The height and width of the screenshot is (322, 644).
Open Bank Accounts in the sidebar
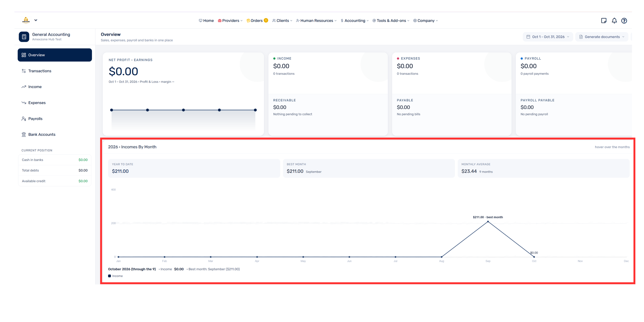[x=55, y=135]
